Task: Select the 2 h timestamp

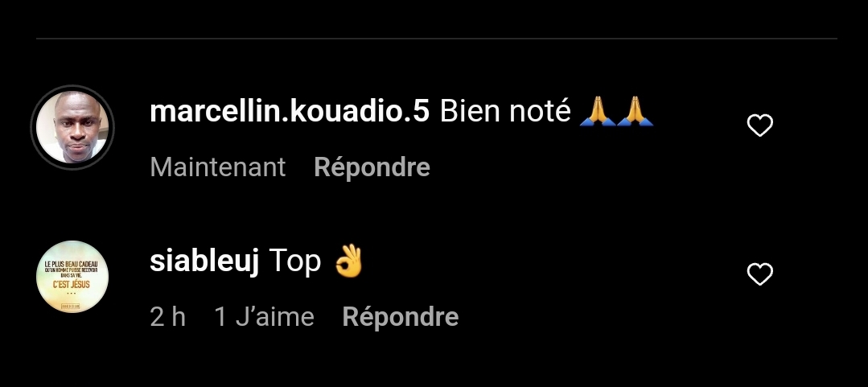Action: click(x=168, y=317)
